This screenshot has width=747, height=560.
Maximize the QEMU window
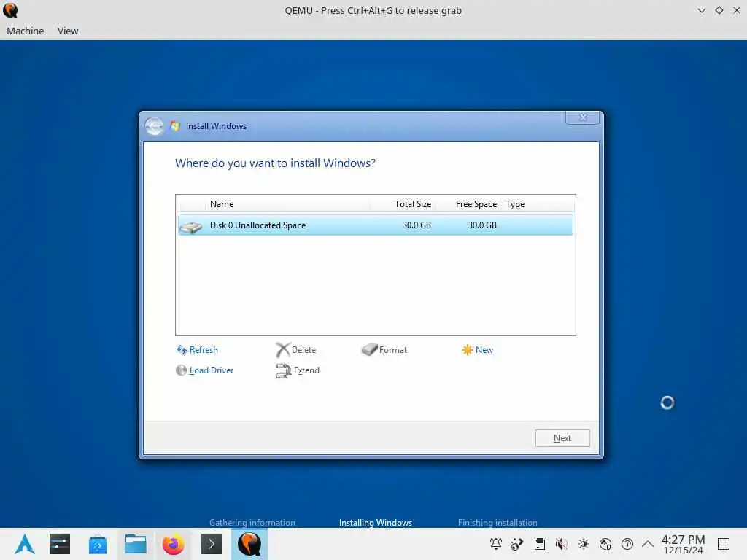point(719,10)
